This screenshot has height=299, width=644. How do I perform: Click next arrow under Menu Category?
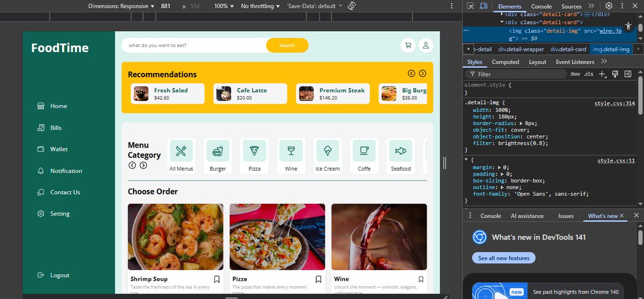point(143,165)
